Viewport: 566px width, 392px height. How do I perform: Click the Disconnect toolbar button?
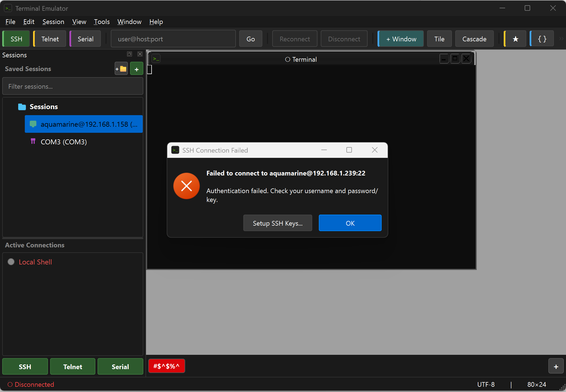(344, 39)
